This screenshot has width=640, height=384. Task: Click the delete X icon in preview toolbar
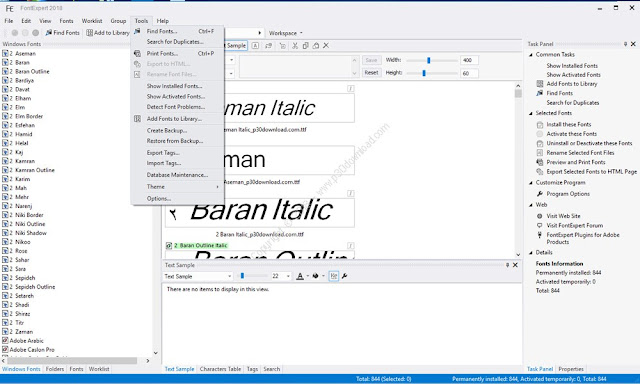[326, 46]
